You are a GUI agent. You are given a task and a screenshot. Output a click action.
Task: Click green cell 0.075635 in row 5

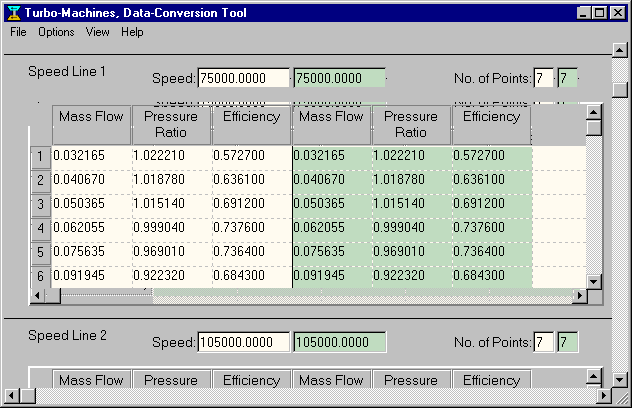pyautogui.click(x=332, y=252)
